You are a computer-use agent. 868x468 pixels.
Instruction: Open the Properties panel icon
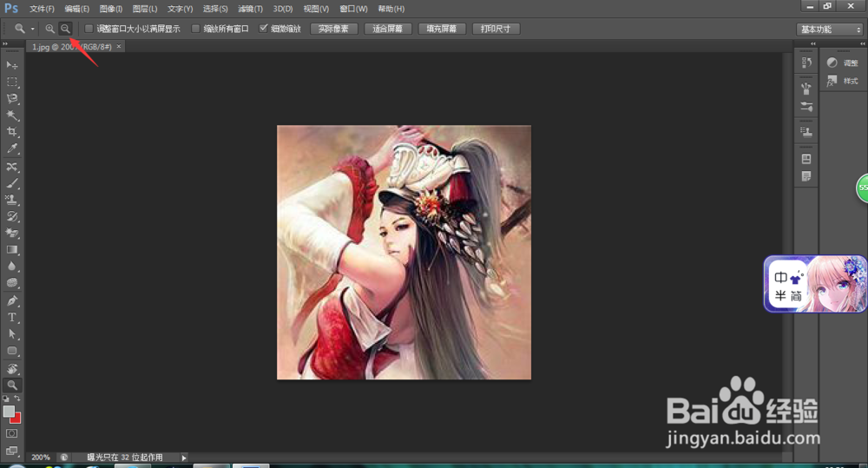pos(806,159)
